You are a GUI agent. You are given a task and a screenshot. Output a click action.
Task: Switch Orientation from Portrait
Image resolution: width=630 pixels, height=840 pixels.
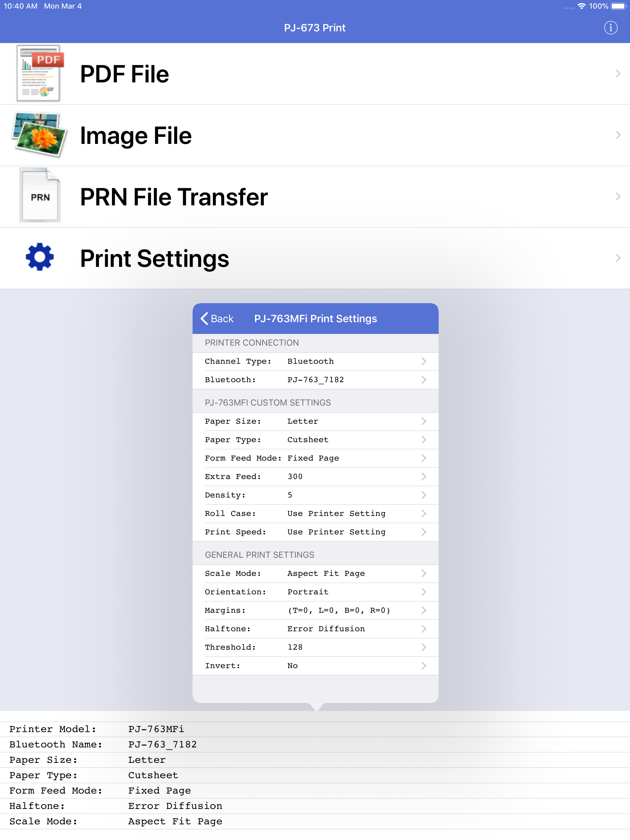pos(315,592)
